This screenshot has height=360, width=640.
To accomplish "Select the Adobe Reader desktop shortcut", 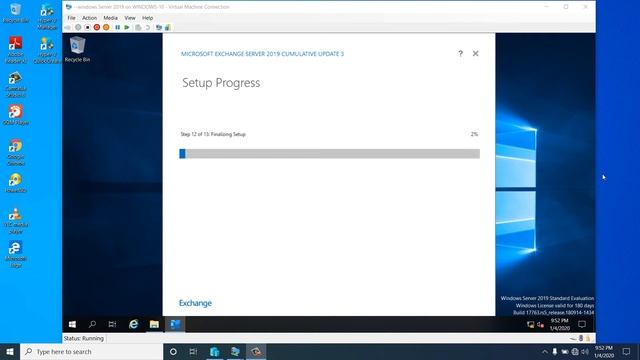I will (16, 50).
